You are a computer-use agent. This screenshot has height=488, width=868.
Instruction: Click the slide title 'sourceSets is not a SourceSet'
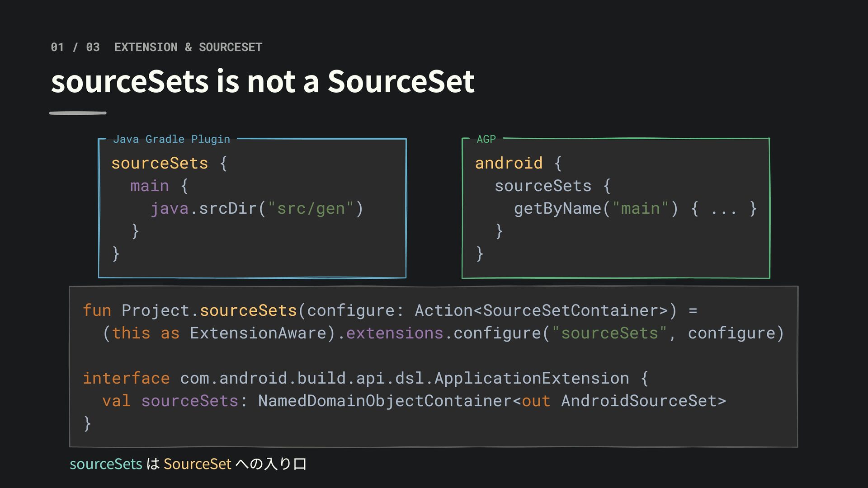click(x=263, y=82)
